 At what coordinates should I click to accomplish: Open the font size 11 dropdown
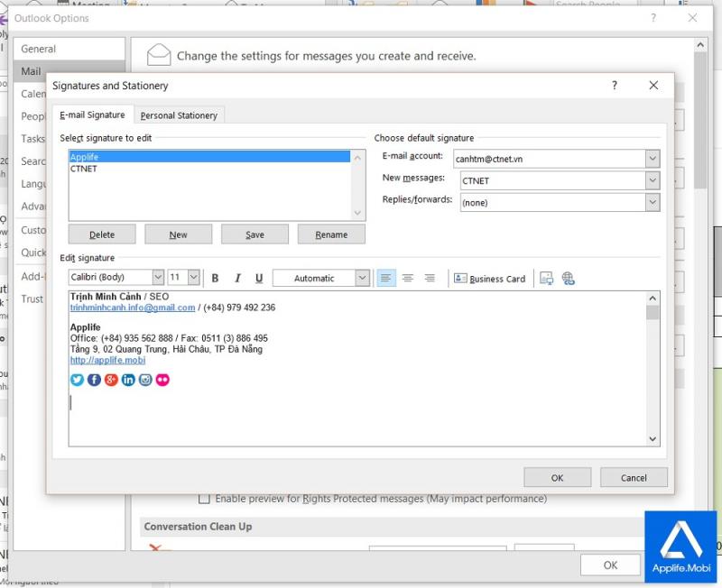194,277
